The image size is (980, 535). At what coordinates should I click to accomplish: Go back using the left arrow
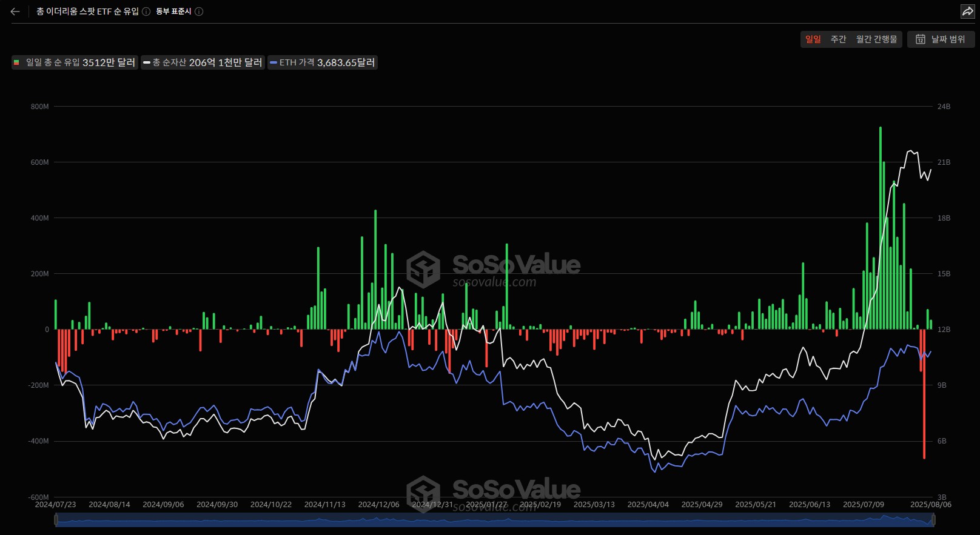pos(15,12)
